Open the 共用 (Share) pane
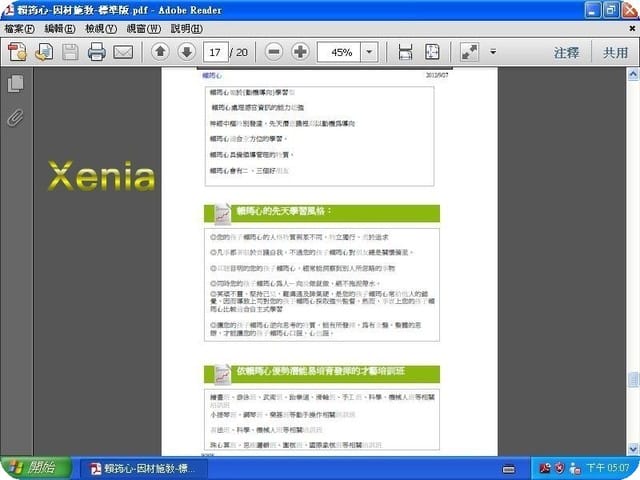This screenshot has width=640, height=480. click(x=615, y=52)
